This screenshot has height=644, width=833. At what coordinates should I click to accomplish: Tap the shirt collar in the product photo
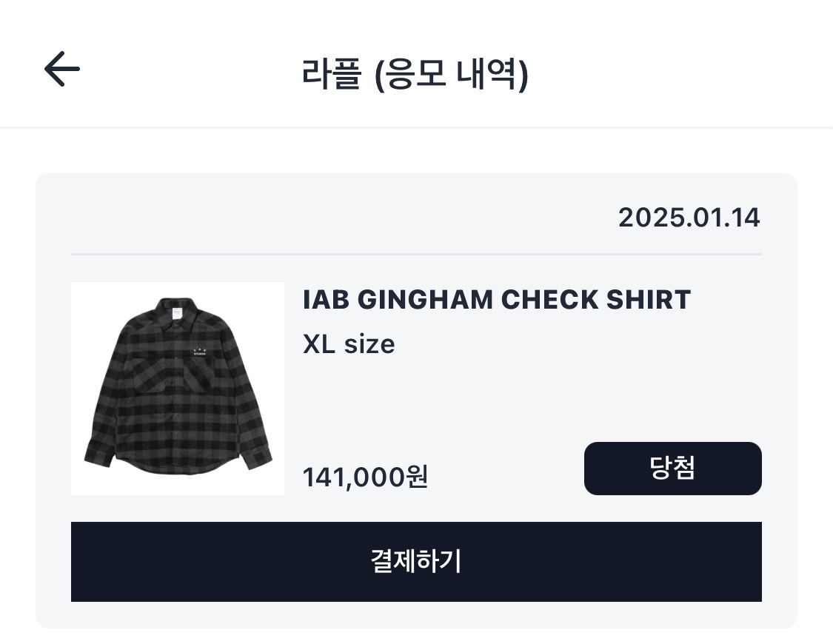pyautogui.click(x=178, y=312)
